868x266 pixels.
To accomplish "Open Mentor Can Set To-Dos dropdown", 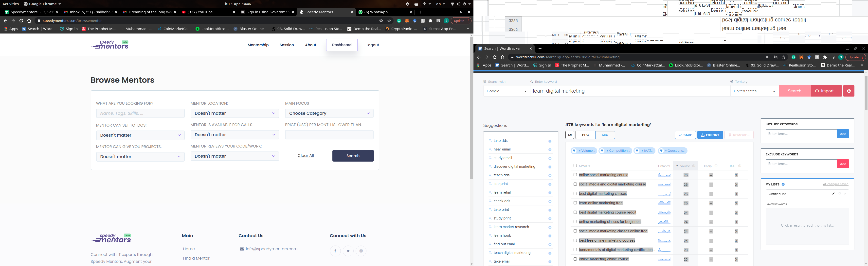I will [x=140, y=135].
